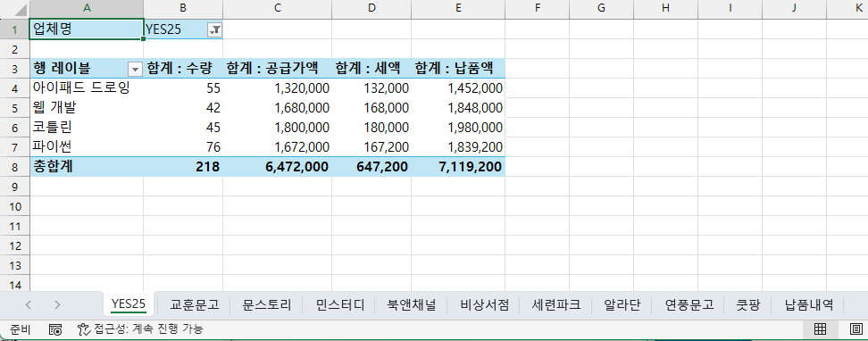Viewport: 868px width, 341px height.
Task: Select the YES25 sheet tab
Action: [x=129, y=304]
